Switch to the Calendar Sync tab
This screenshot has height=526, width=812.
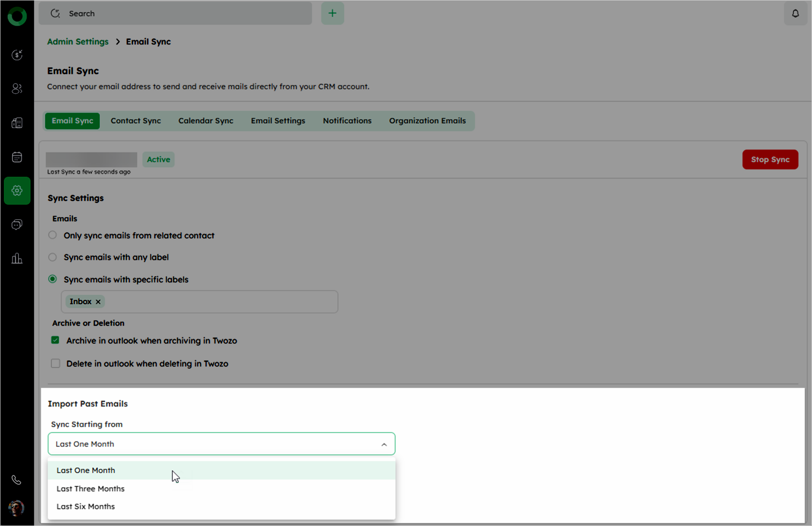[x=205, y=121]
